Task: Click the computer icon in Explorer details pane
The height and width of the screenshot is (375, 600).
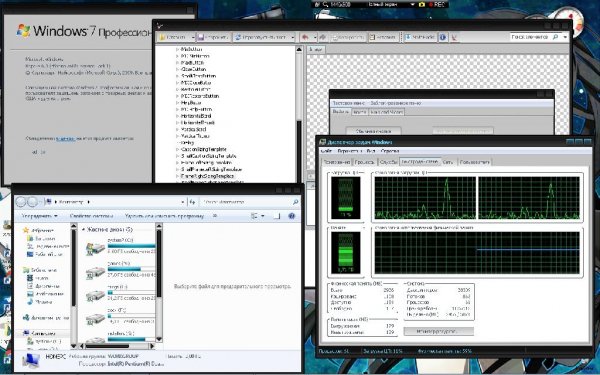Action: (x=31, y=360)
